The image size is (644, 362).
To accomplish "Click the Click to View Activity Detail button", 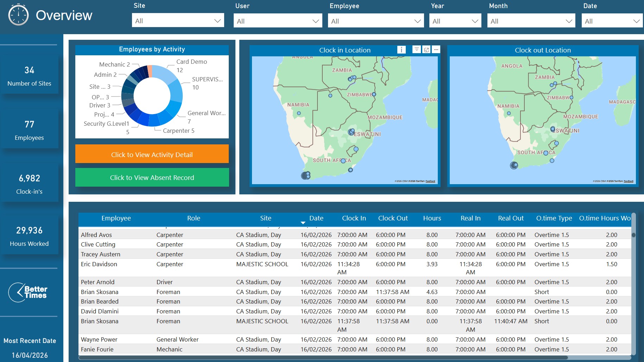I will [152, 154].
